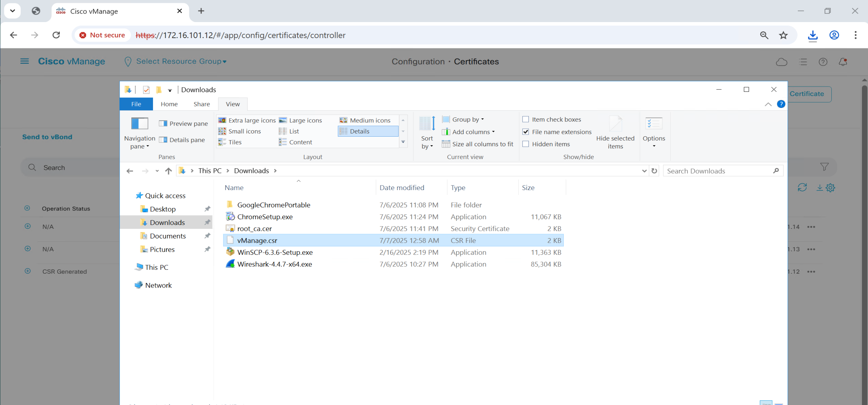The width and height of the screenshot is (868, 405).
Task: Open Chrome downloads icon in toolbar
Action: click(812, 35)
